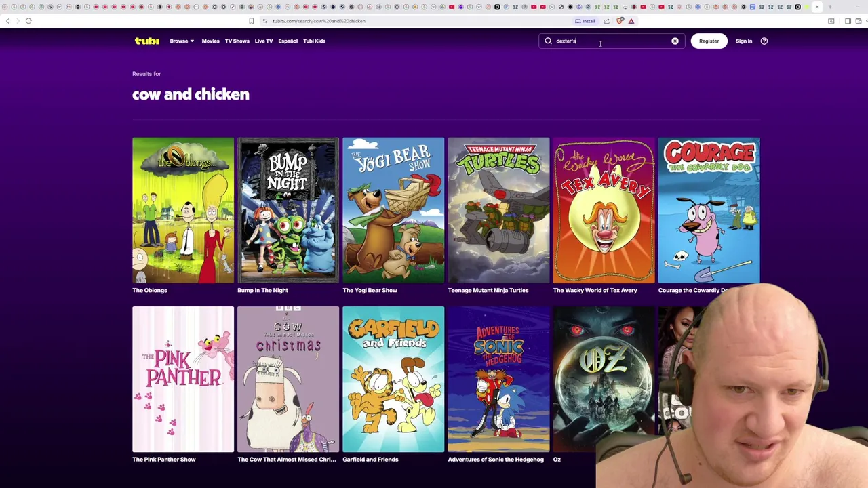Open the Oz movie poster
868x488 pixels.
click(x=604, y=379)
